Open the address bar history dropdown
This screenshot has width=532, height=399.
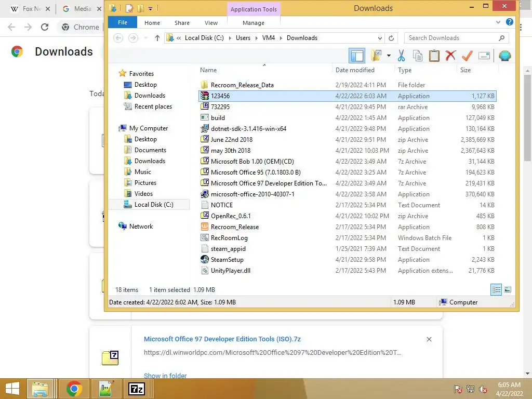[x=380, y=38]
